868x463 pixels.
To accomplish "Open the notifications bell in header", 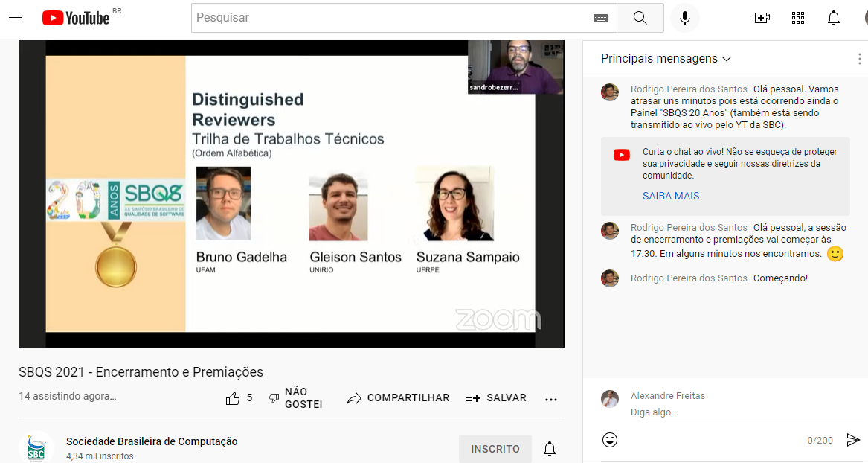I will (x=834, y=18).
